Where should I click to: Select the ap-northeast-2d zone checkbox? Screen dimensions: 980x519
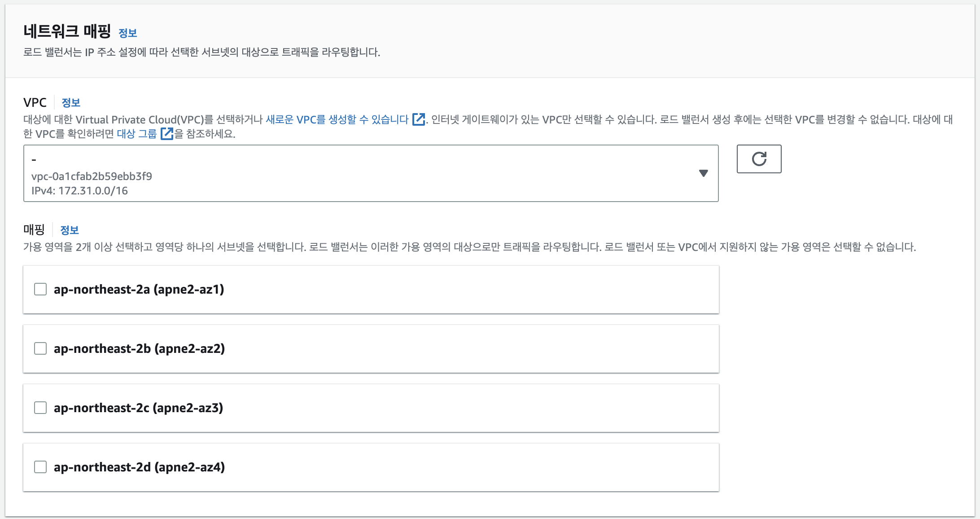pyautogui.click(x=40, y=467)
